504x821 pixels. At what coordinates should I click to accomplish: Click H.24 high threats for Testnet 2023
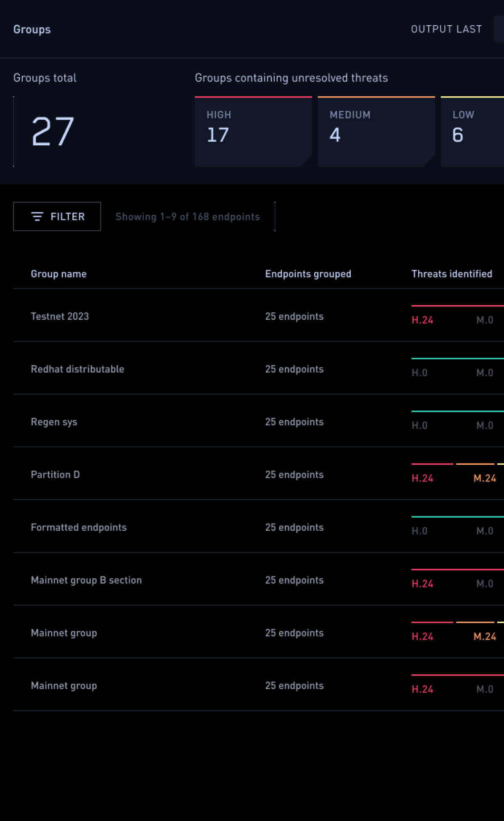pos(422,320)
